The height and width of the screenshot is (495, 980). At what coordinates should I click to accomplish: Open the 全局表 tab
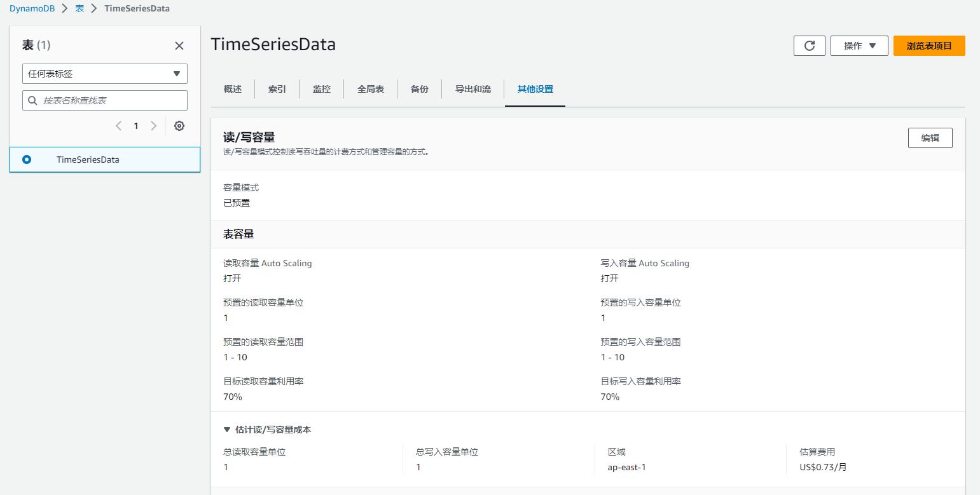(371, 89)
